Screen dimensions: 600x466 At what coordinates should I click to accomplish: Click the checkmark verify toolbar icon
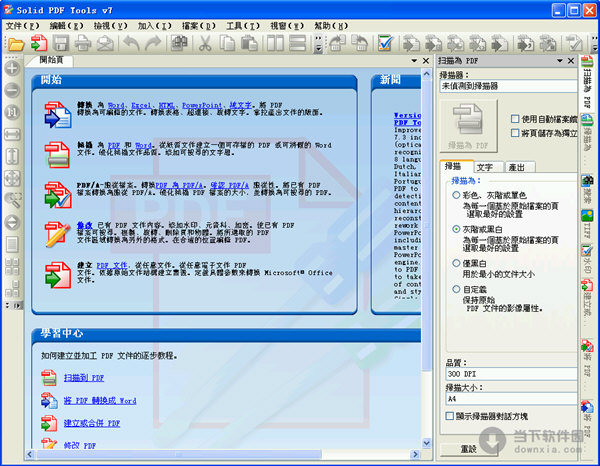point(385,43)
